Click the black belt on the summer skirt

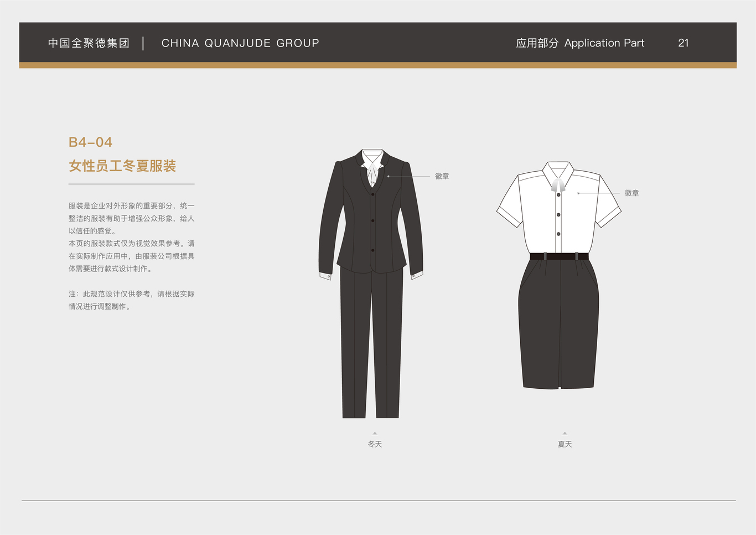(x=559, y=256)
